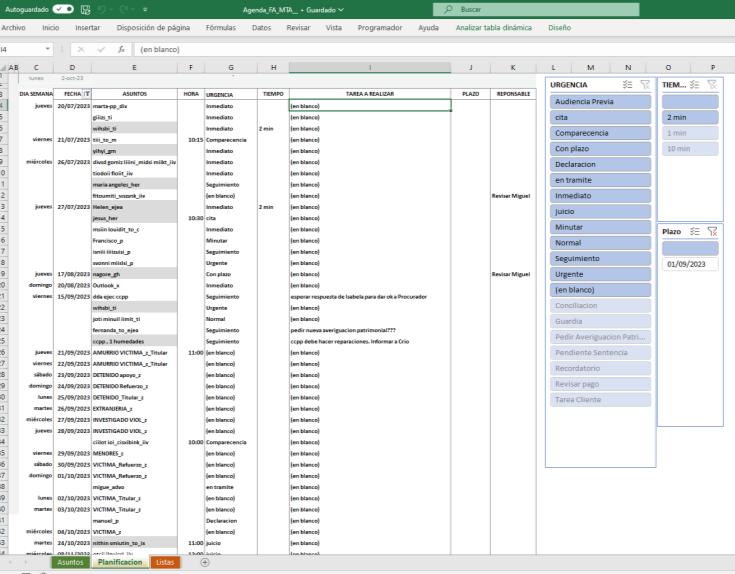Select Tarea Cliente slicer item
This screenshot has width=735, height=574.
point(600,400)
